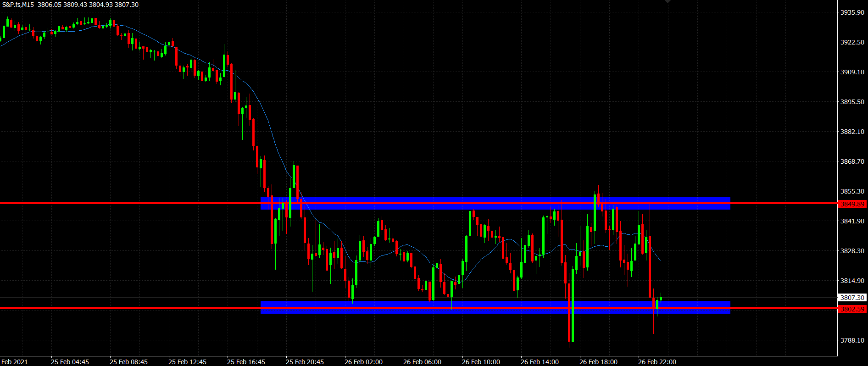This screenshot has height=366, width=868.
Task: Click the 26 Feb 02:00 time label
Action: coord(363,362)
